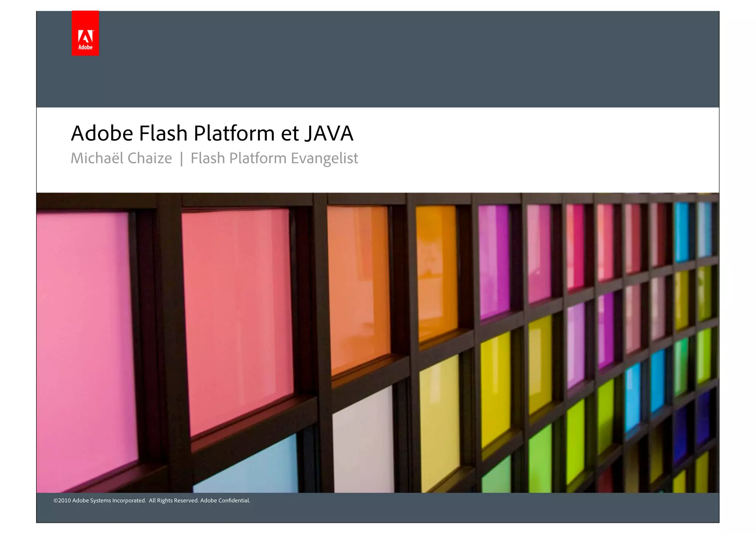Click the vertical bar separator in the subtitle

181,159
